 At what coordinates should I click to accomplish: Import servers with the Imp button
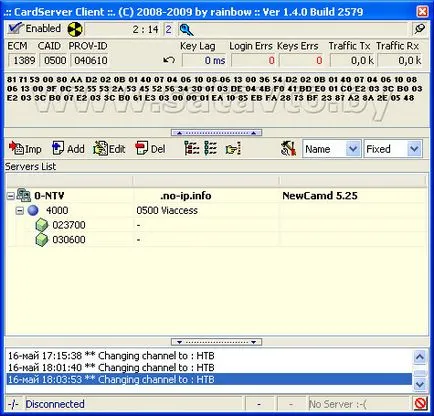(x=25, y=149)
